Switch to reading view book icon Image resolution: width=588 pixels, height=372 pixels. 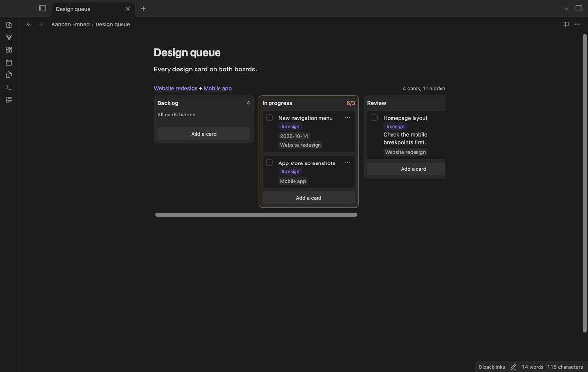coord(565,24)
